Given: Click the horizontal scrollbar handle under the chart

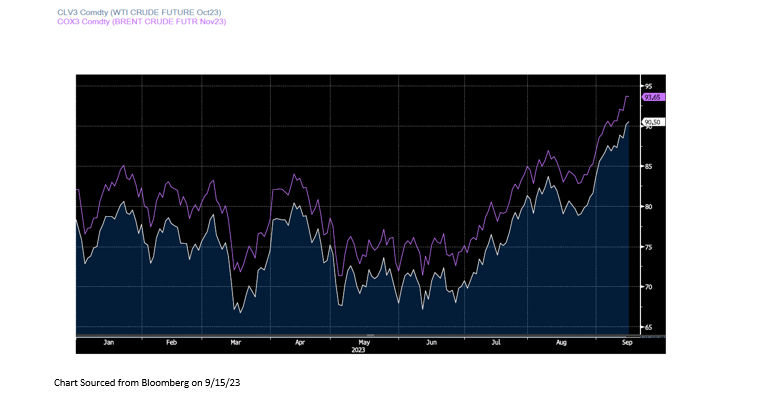Looking at the screenshot, I should tap(370, 335).
